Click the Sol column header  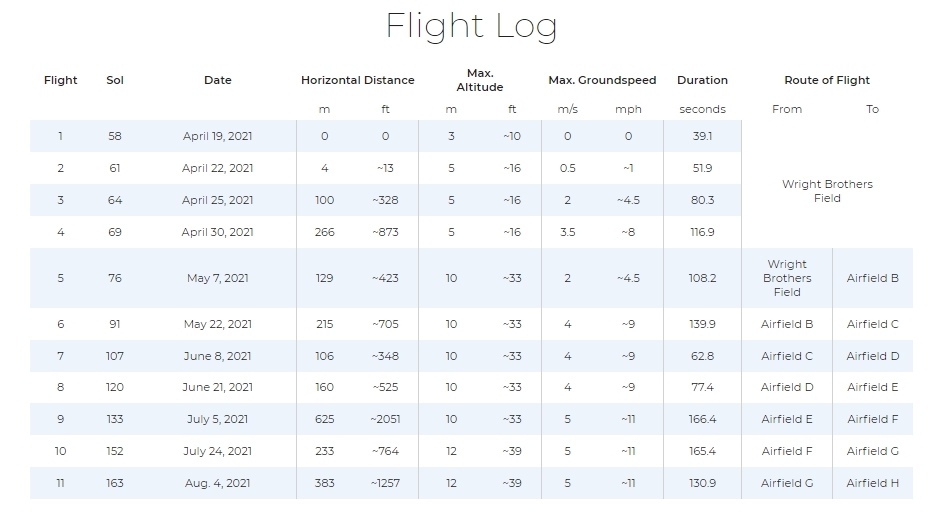115,80
